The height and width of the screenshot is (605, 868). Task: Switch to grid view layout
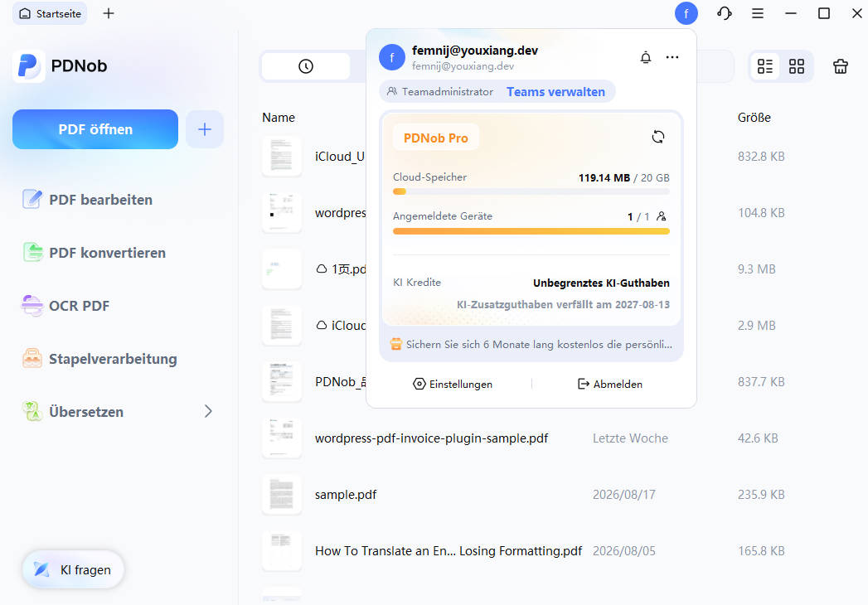797,66
